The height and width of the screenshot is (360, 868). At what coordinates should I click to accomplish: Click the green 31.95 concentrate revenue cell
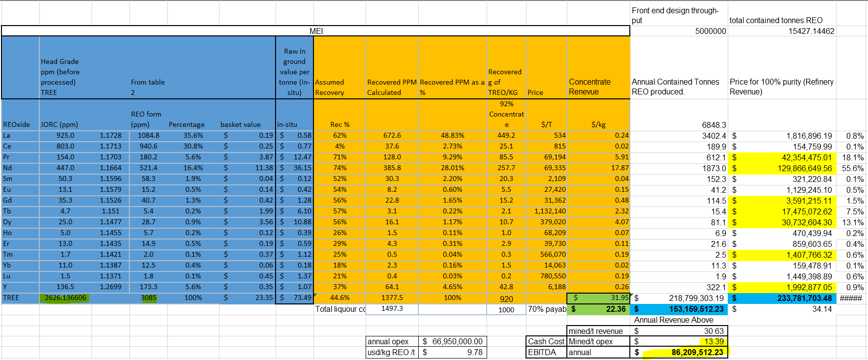(598, 298)
